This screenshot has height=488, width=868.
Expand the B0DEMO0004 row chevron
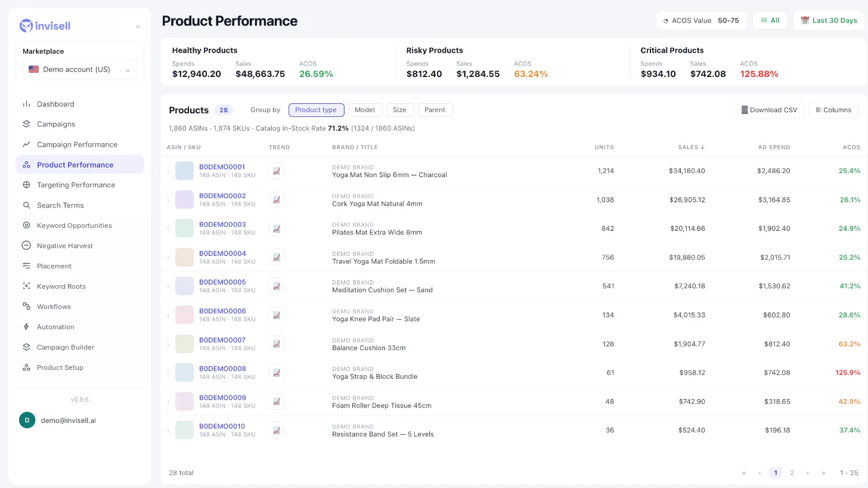point(168,258)
